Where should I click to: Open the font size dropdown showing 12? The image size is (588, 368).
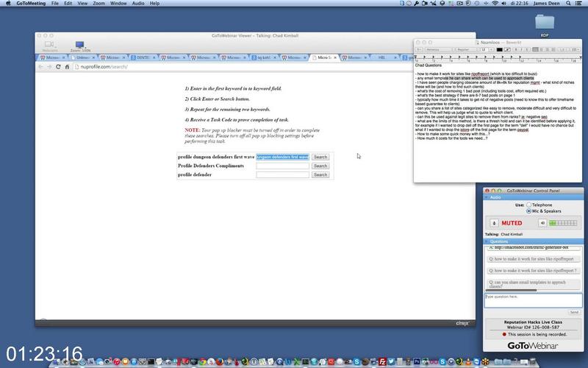click(491, 49)
